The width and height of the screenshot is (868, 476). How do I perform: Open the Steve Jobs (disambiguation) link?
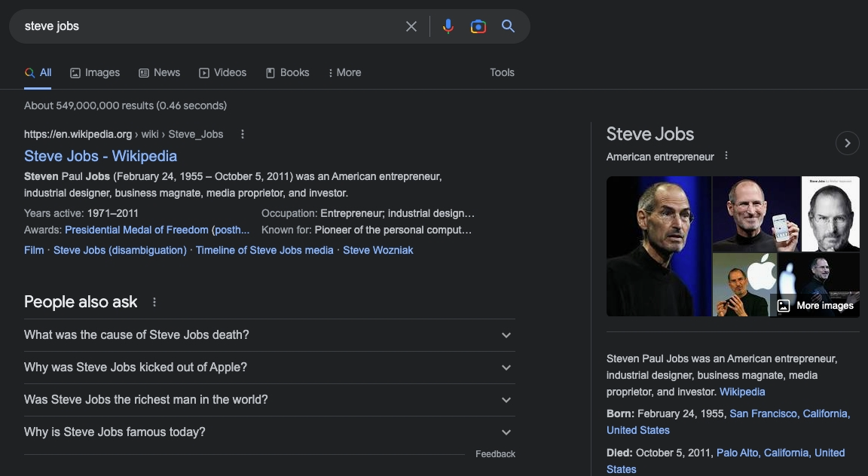(120, 250)
